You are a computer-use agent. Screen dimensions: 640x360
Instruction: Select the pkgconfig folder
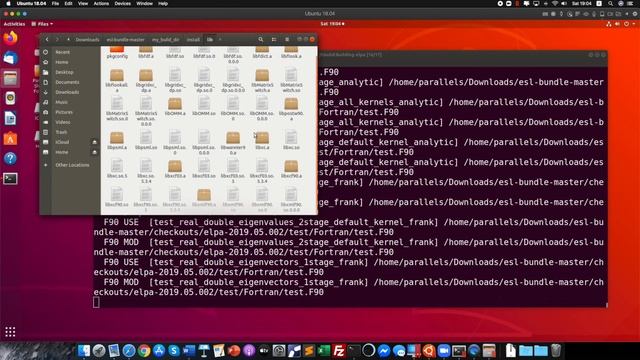click(117, 53)
